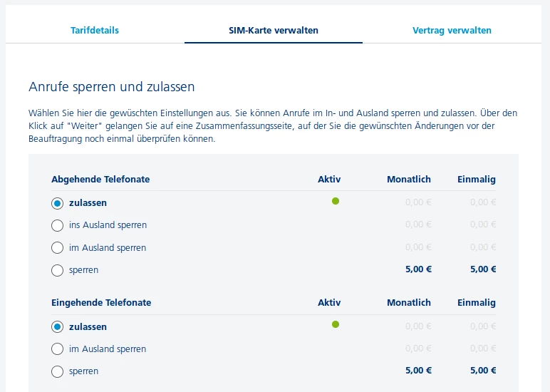
Task: Click one-time 5,00 € price for incoming sperren
Action: (483, 371)
